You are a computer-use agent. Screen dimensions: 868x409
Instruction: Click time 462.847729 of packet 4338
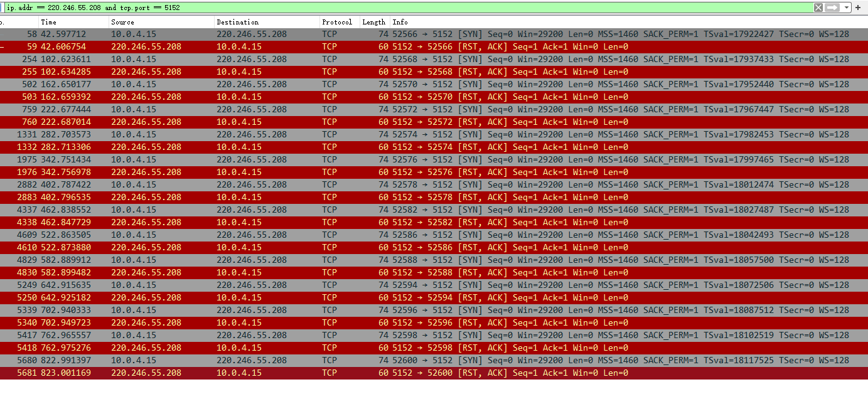tap(66, 222)
